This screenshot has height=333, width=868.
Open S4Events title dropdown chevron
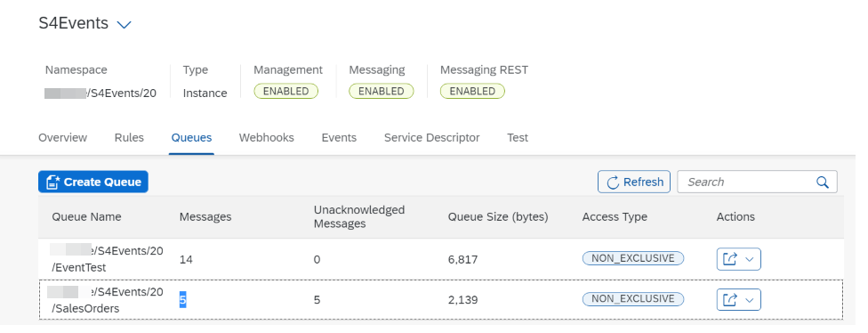click(124, 24)
